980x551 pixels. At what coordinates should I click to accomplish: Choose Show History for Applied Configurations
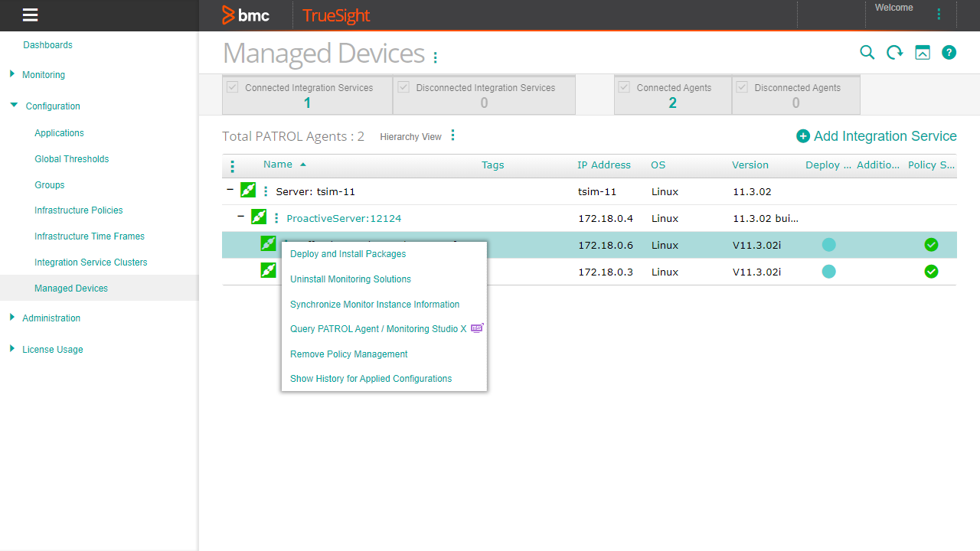[x=371, y=379]
